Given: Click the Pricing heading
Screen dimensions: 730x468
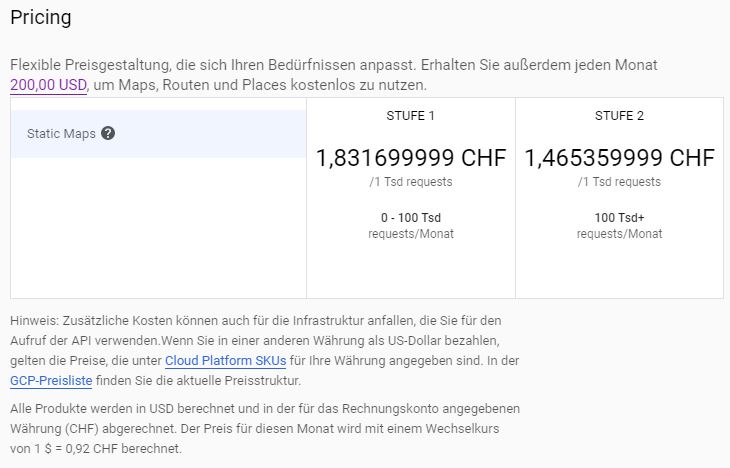Looking at the screenshot, I should [x=40, y=17].
